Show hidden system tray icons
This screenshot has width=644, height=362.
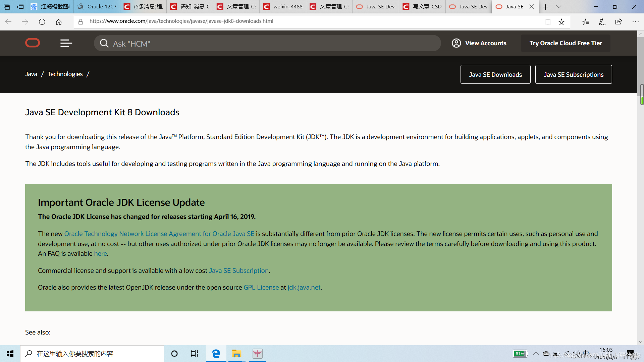[x=536, y=354]
